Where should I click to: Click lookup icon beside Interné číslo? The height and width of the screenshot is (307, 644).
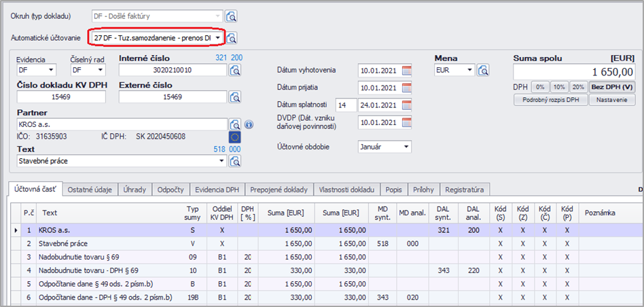click(236, 70)
